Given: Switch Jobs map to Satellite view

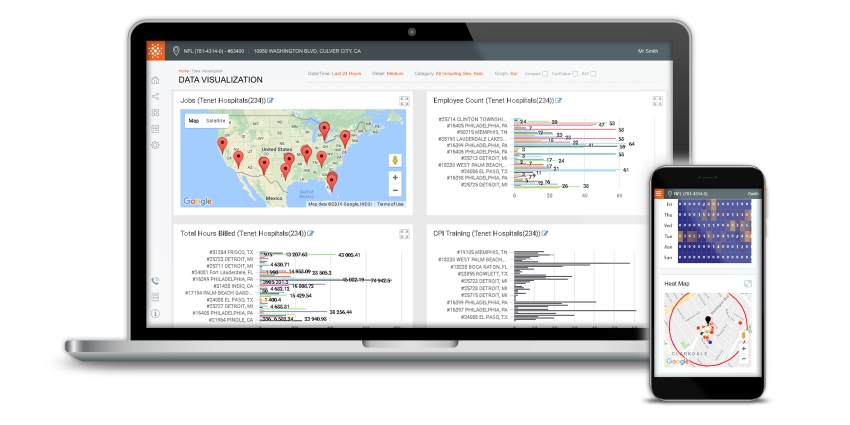Looking at the screenshot, I should click(x=215, y=121).
